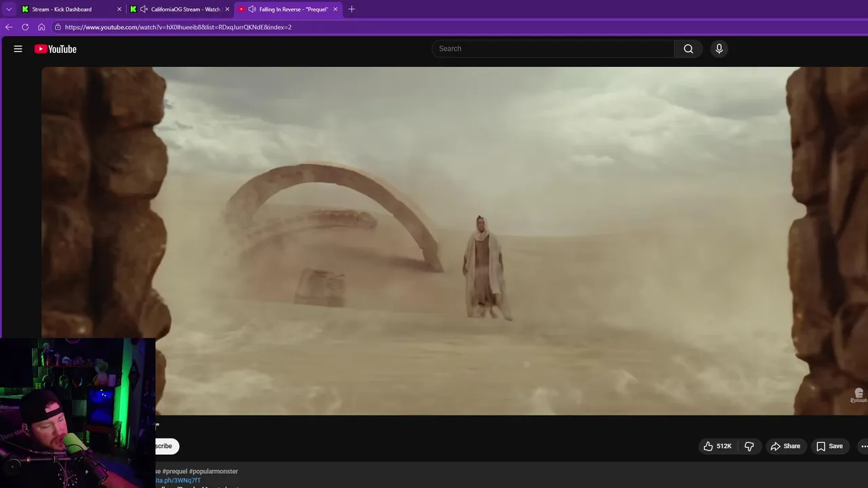
Task: Close the Falling In Reverse tab
Action: coord(335,9)
